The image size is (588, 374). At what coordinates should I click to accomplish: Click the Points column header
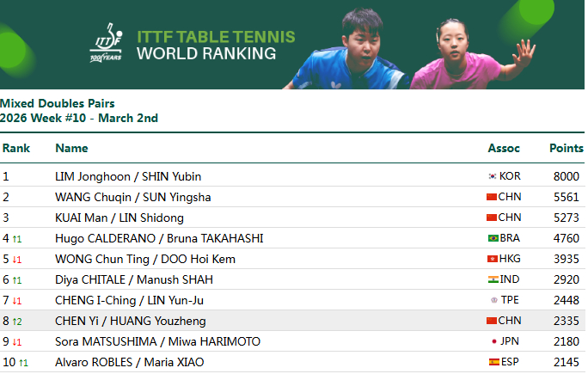(566, 148)
